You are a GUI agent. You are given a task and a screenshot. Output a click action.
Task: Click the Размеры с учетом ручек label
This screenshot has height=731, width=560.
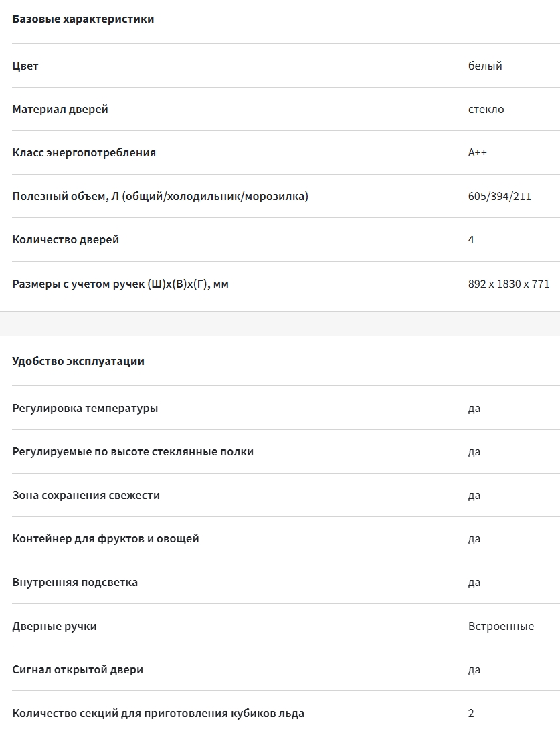(120, 284)
